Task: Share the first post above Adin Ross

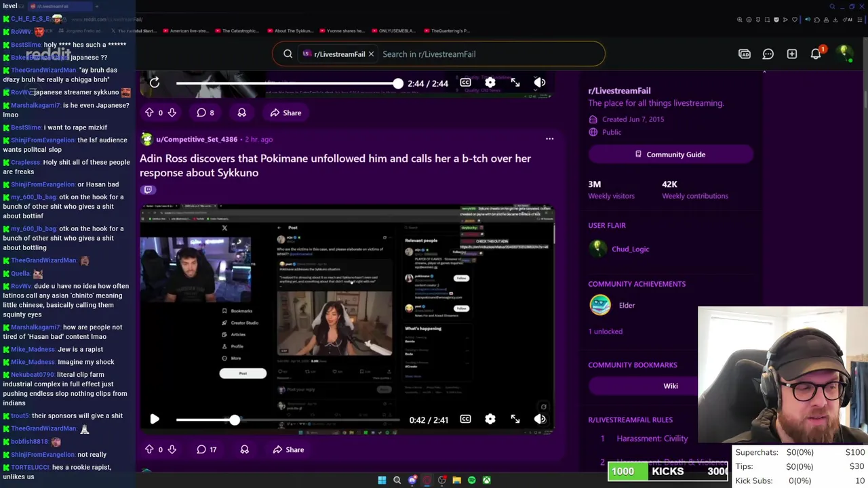Action: tap(285, 113)
